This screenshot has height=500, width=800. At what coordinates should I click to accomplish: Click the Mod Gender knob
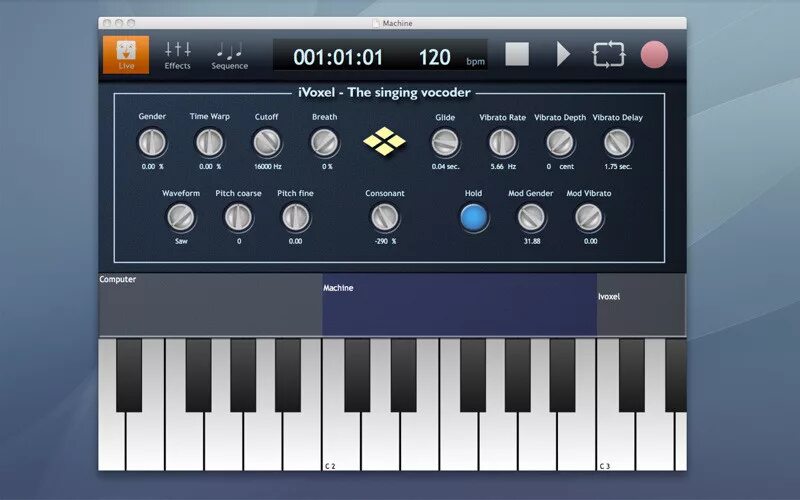click(x=531, y=217)
